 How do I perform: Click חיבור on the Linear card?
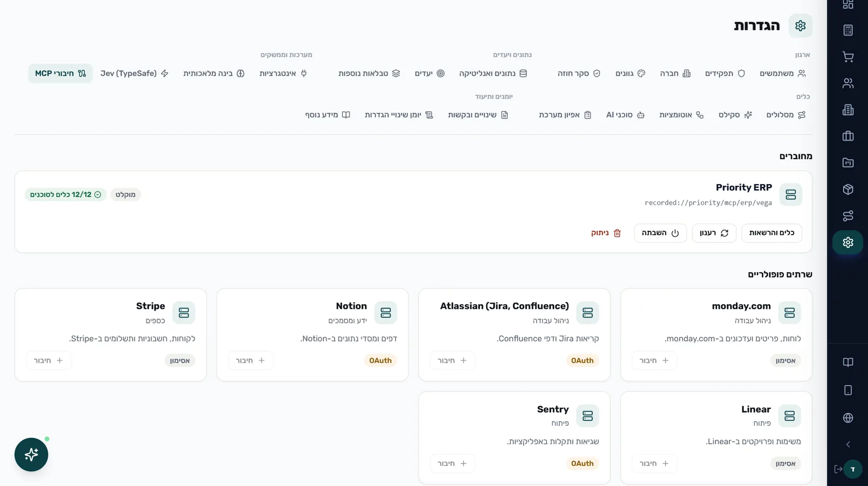coord(654,464)
